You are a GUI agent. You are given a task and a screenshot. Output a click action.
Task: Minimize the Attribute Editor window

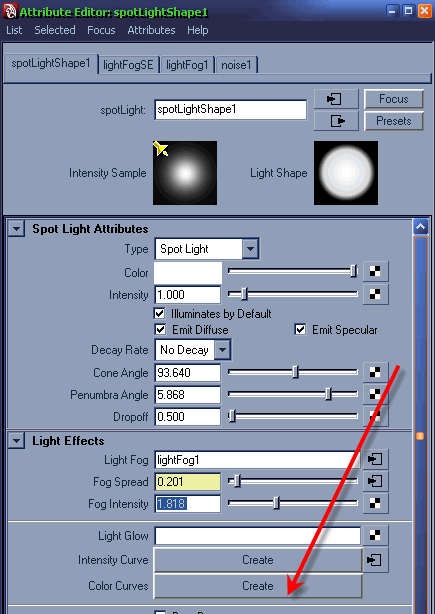[x=393, y=11]
